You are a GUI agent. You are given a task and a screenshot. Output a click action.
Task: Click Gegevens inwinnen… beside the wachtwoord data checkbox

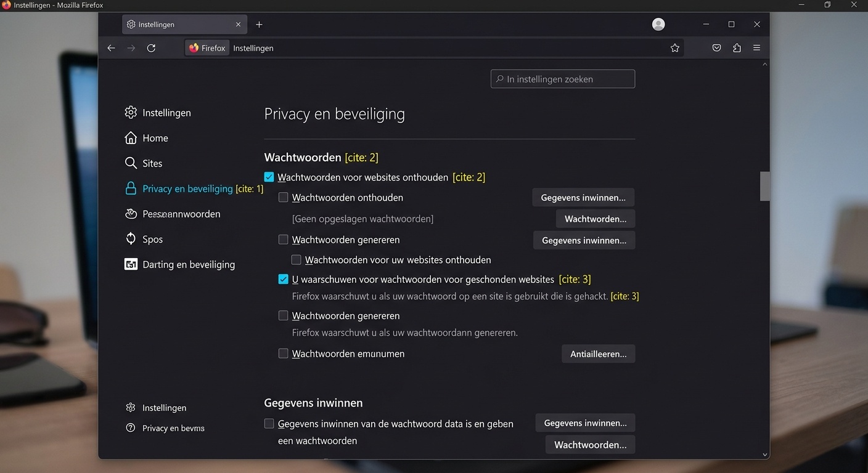(586, 423)
